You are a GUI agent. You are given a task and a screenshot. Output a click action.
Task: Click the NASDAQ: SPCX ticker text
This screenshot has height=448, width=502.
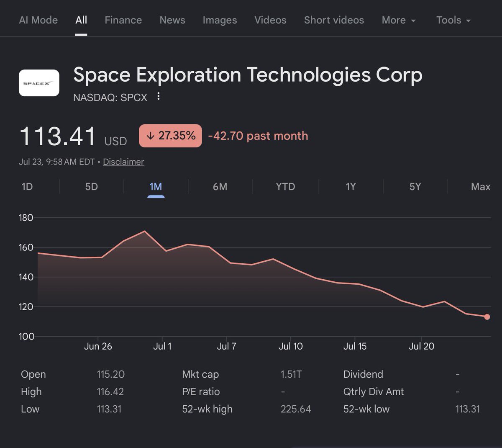coord(110,98)
